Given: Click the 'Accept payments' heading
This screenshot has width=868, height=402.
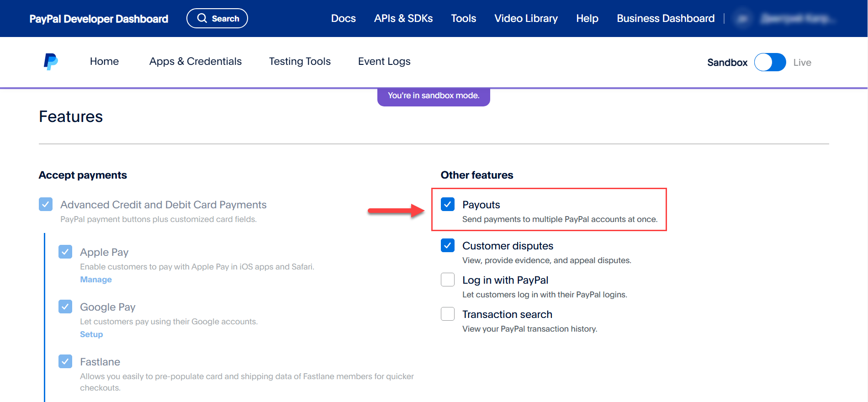Looking at the screenshot, I should pyautogui.click(x=83, y=175).
